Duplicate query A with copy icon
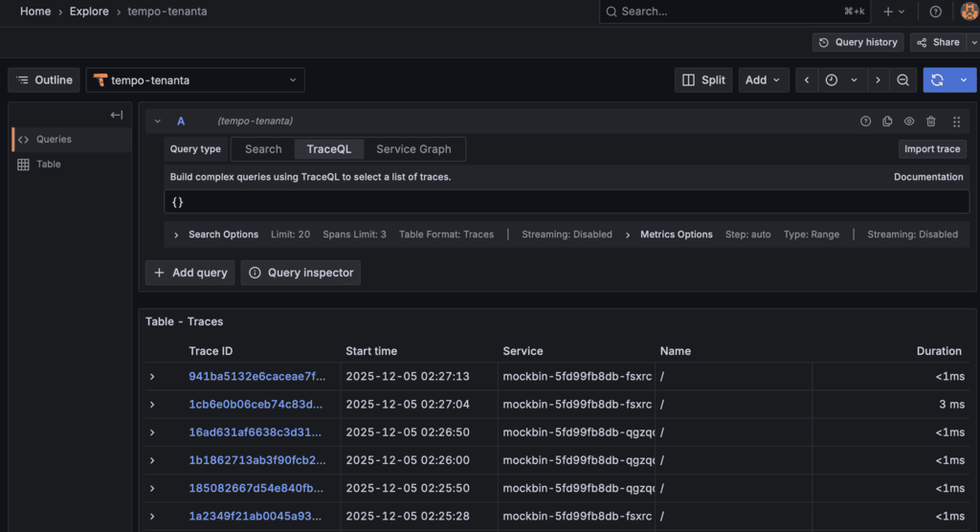Screen dimensions: 980x532 point(887,122)
